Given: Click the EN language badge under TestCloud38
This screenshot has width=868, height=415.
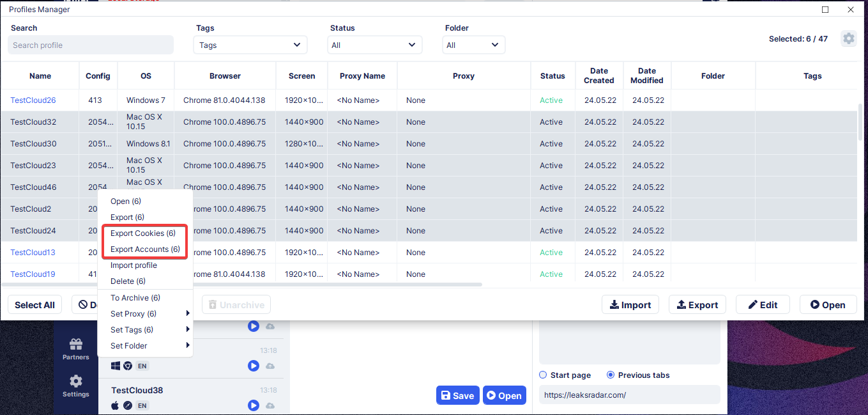Looking at the screenshot, I should tap(142, 405).
